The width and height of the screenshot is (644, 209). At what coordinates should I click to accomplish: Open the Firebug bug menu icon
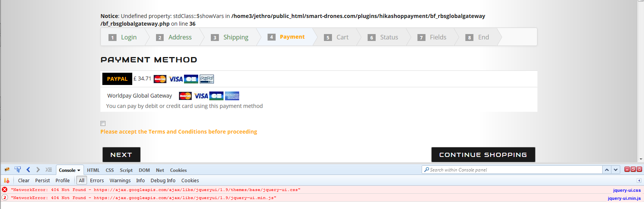click(7, 170)
